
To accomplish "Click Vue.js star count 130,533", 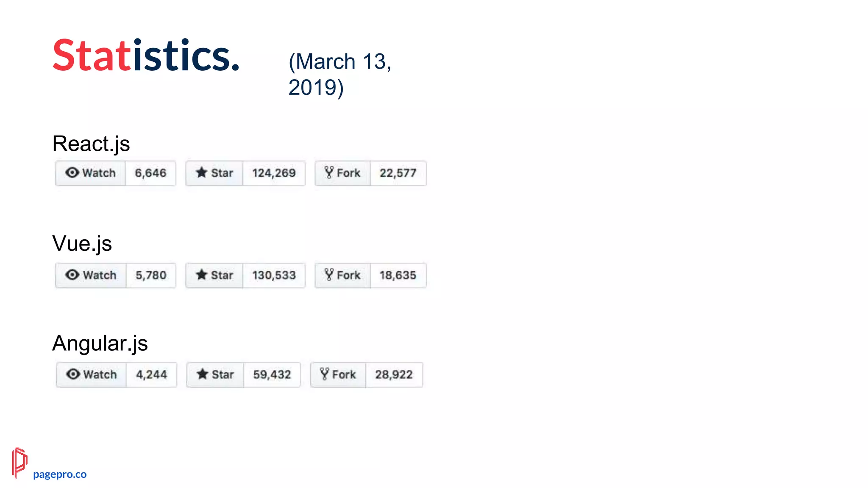I will (x=274, y=275).
